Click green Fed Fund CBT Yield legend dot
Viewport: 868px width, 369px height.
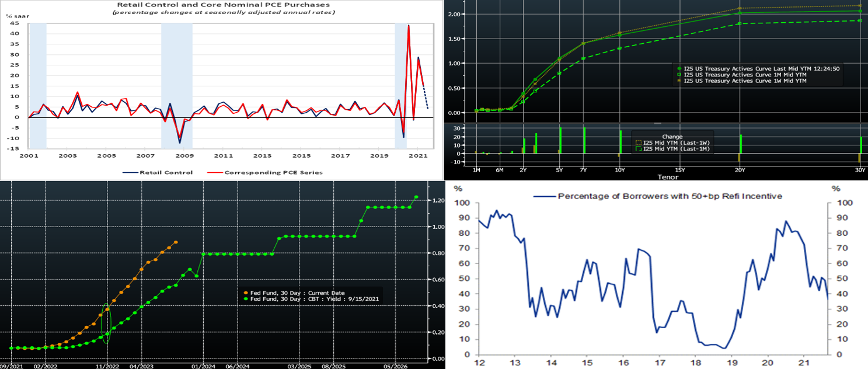coord(246,299)
